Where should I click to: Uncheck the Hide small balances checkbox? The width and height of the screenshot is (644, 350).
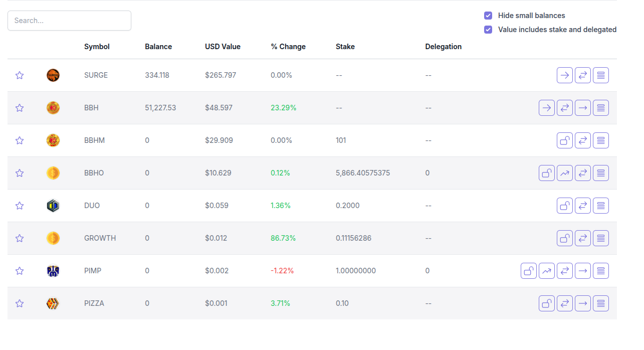(x=488, y=16)
